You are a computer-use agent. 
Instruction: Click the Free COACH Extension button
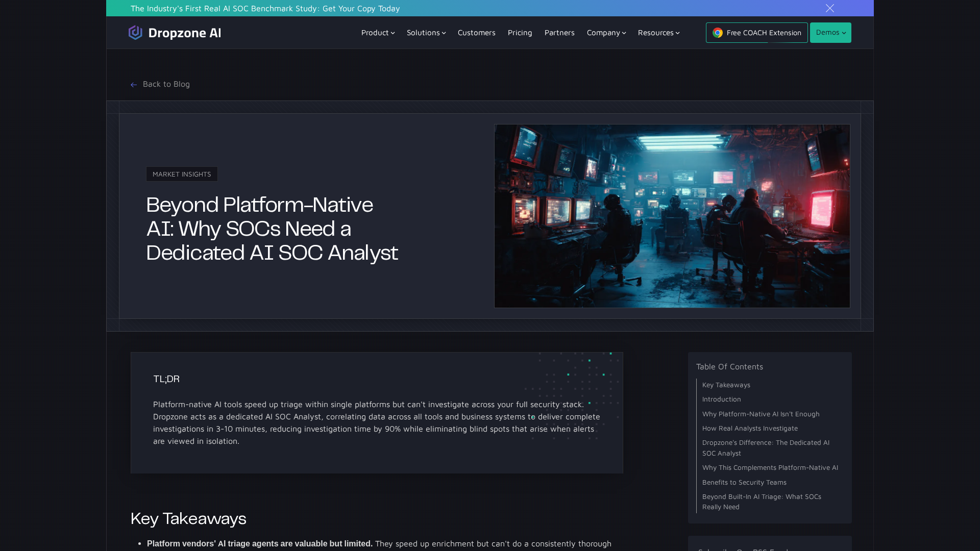coord(764,33)
